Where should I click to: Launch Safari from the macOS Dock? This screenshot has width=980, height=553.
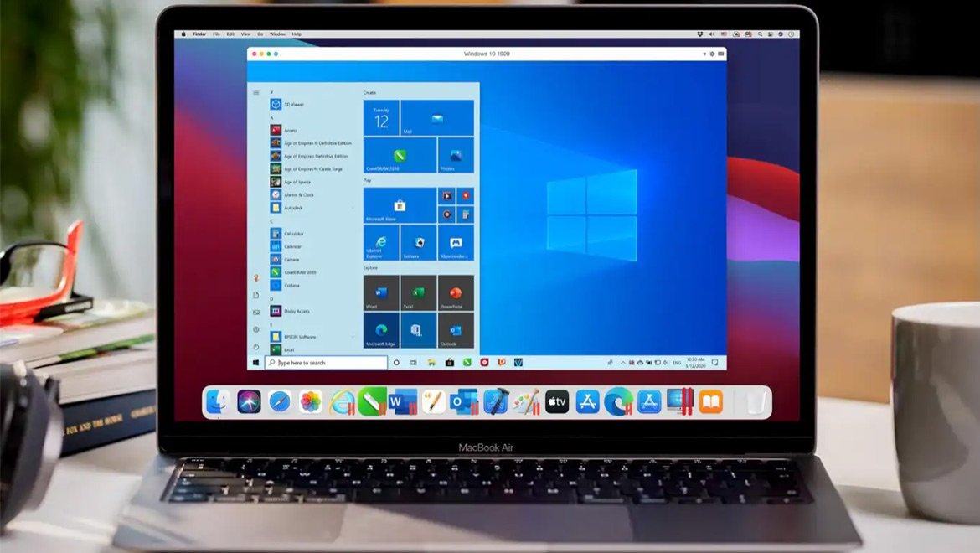point(280,402)
